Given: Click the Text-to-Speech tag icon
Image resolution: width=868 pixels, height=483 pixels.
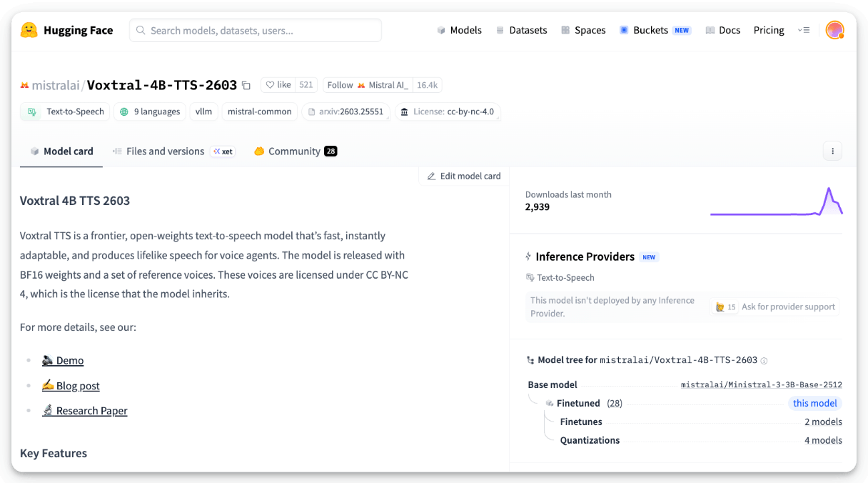Looking at the screenshot, I should pyautogui.click(x=31, y=111).
